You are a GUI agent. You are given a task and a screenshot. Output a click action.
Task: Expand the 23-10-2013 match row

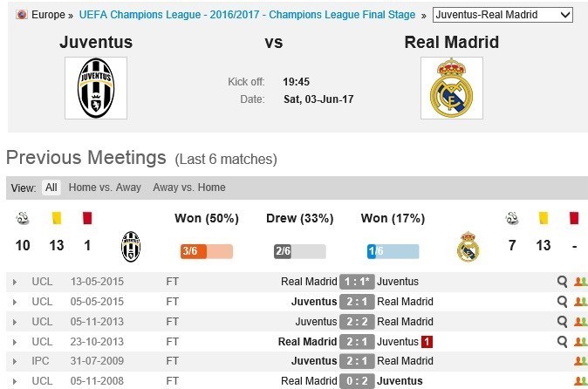pos(14,342)
